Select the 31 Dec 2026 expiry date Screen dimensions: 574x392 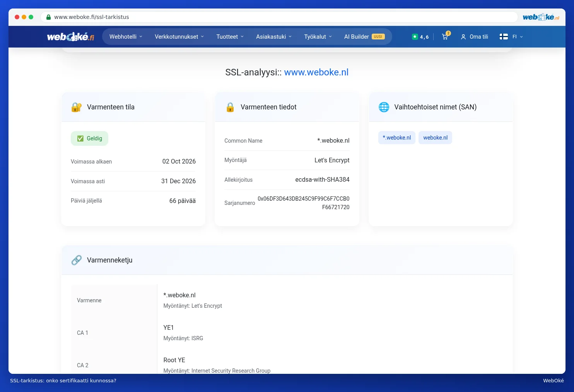tap(178, 181)
